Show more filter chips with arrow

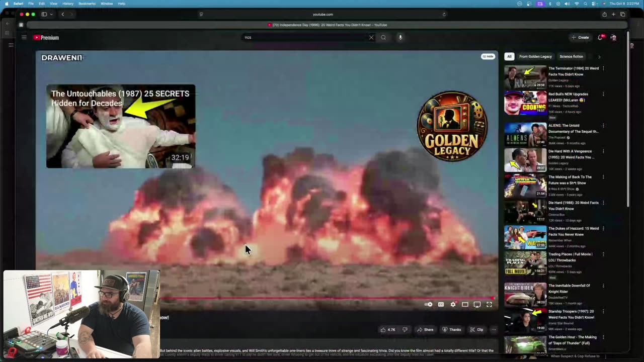599,56
